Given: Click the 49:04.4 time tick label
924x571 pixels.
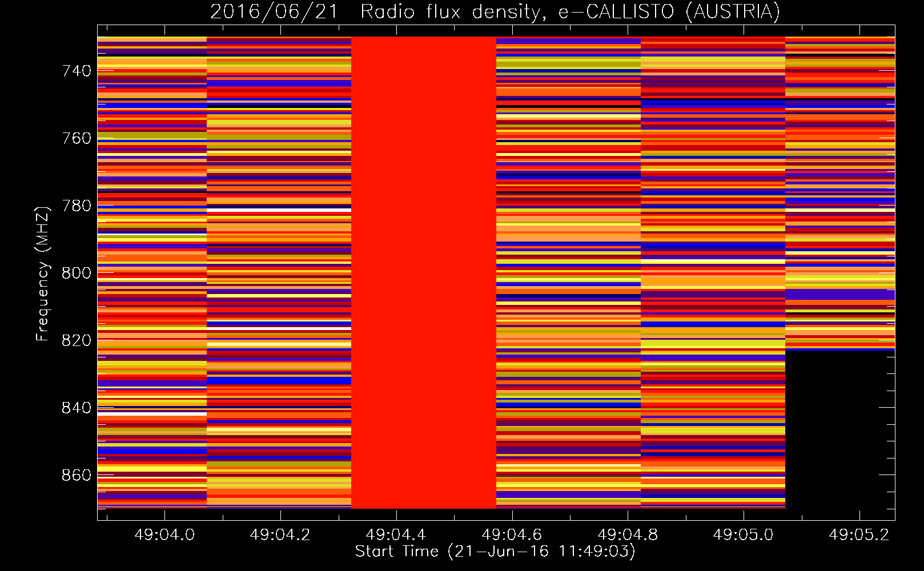Looking at the screenshot, I should coord(396,534).
